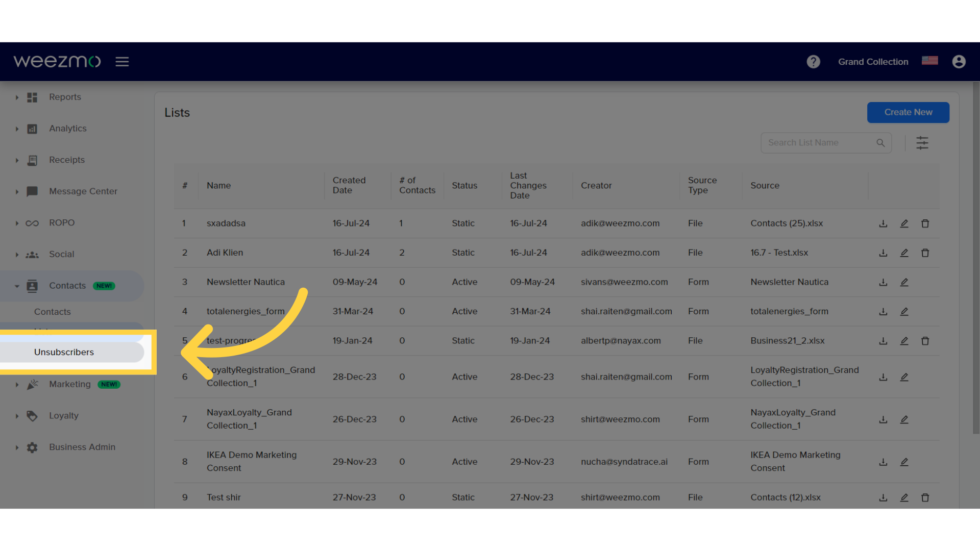Edit the Test shir list
Image resolution: width=980 pixels, height=551 pixels.
904,497
